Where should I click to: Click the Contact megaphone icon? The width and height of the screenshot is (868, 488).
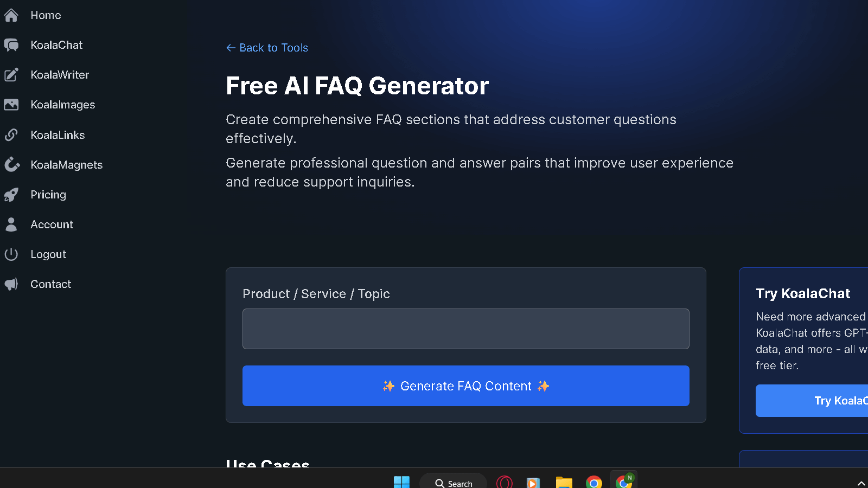click(11, 284)
